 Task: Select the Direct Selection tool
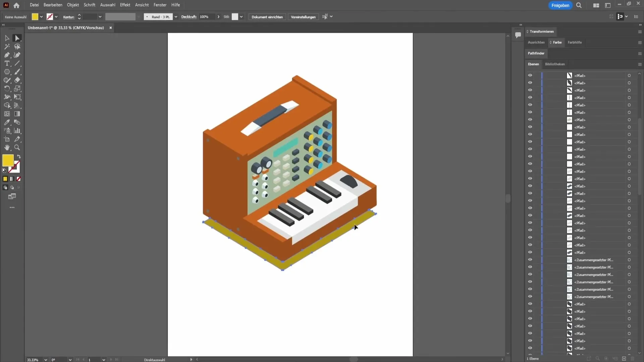click(x=17, y=38)
